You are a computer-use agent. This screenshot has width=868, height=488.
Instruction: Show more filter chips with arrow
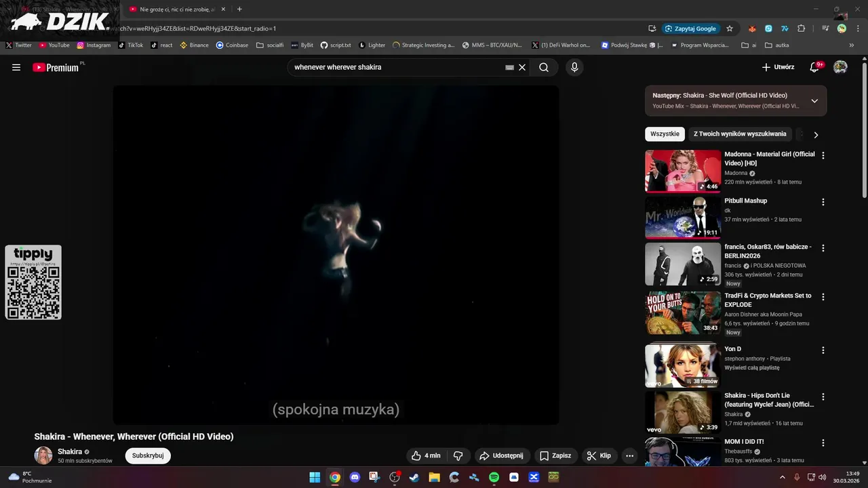click(816, 134)
